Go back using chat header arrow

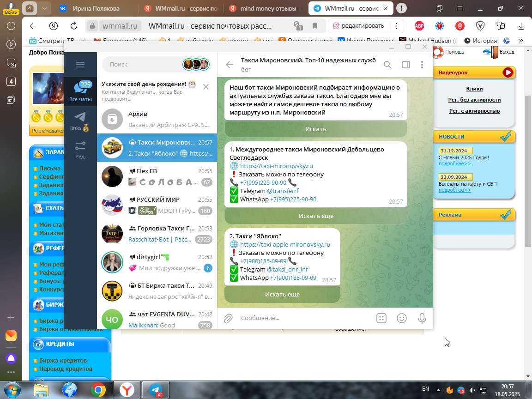coord(230,65)
